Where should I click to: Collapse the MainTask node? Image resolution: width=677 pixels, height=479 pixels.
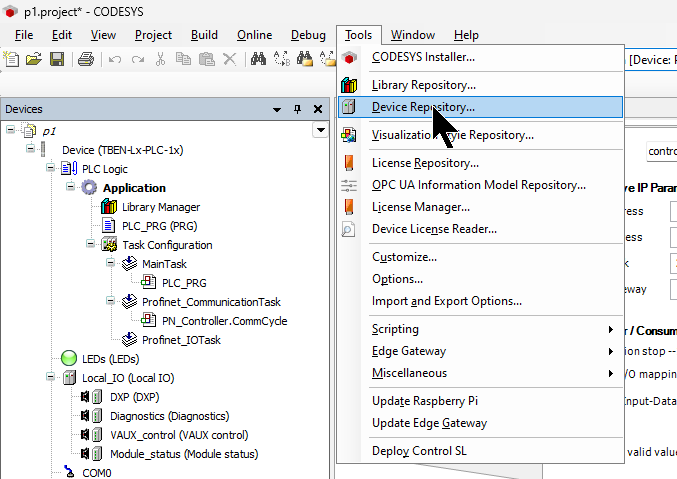[x=111, y=262]
